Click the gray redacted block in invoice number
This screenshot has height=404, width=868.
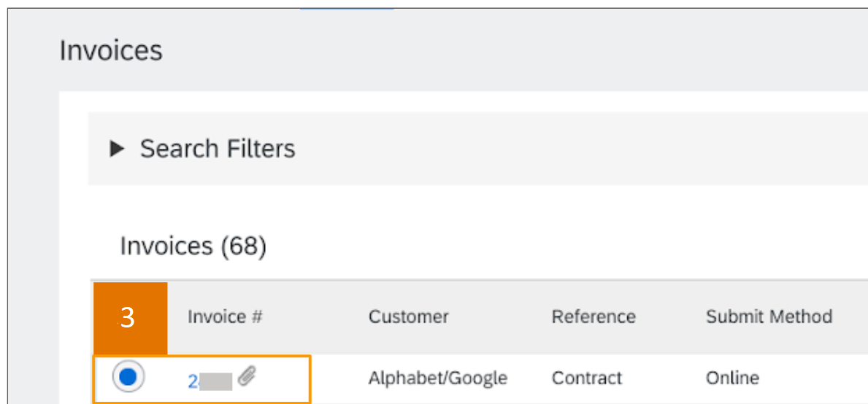pyautogui.click(x=216, y=381)
